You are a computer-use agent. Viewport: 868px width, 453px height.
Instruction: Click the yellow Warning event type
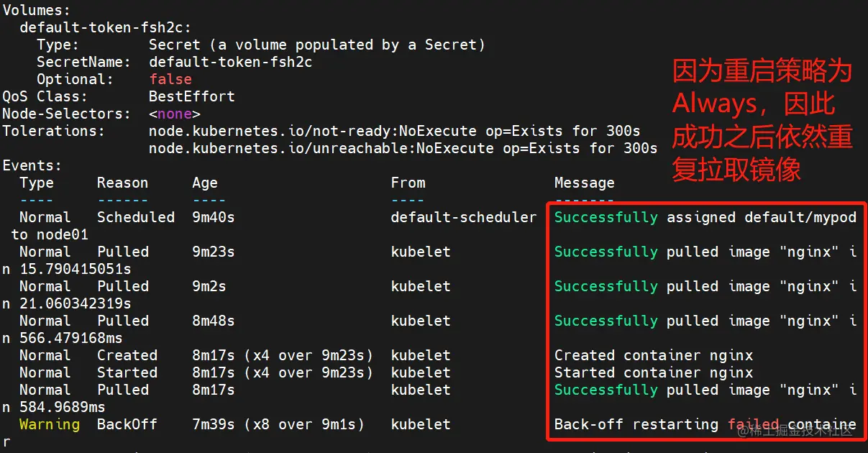coord(49,425)
